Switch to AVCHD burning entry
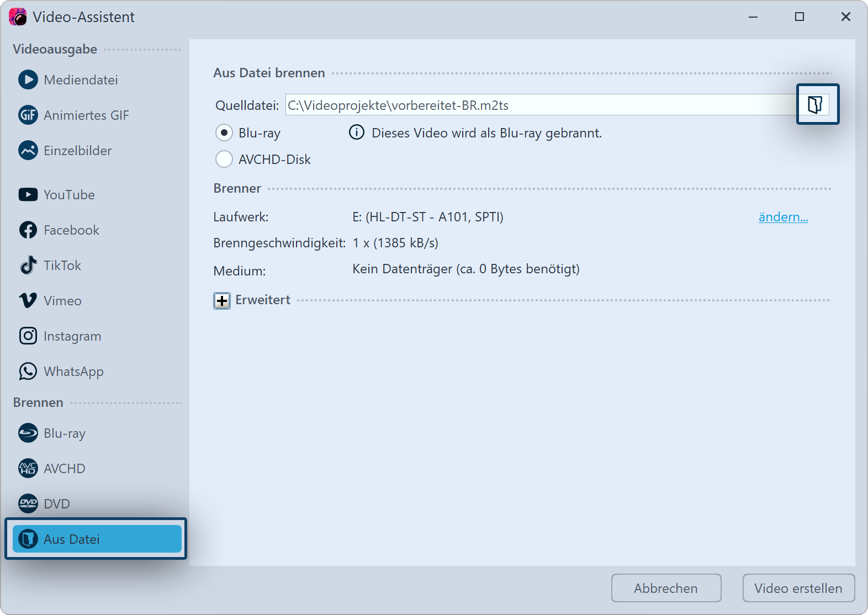 (65, 469)
